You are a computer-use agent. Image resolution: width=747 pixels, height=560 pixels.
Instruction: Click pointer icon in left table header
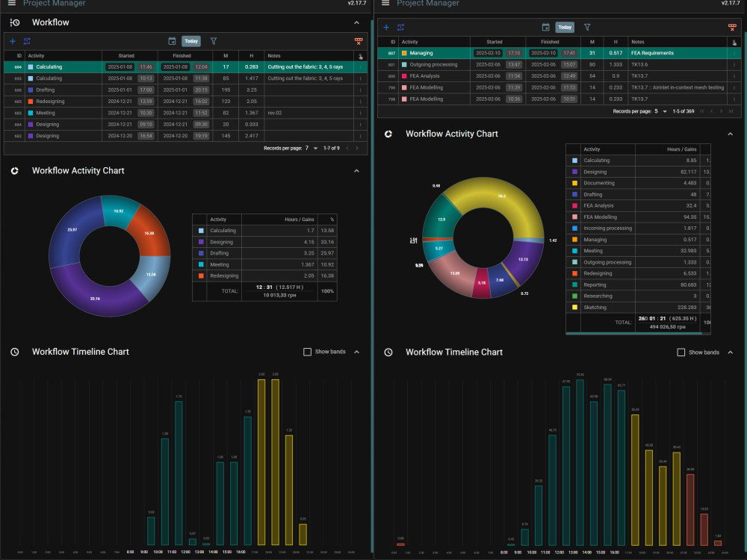click(361, 56)
